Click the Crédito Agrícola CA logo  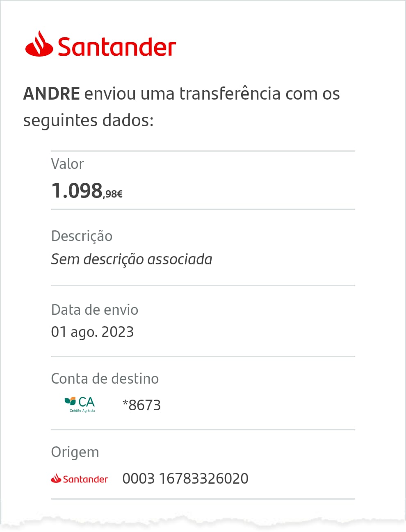(x=80, y=404)
